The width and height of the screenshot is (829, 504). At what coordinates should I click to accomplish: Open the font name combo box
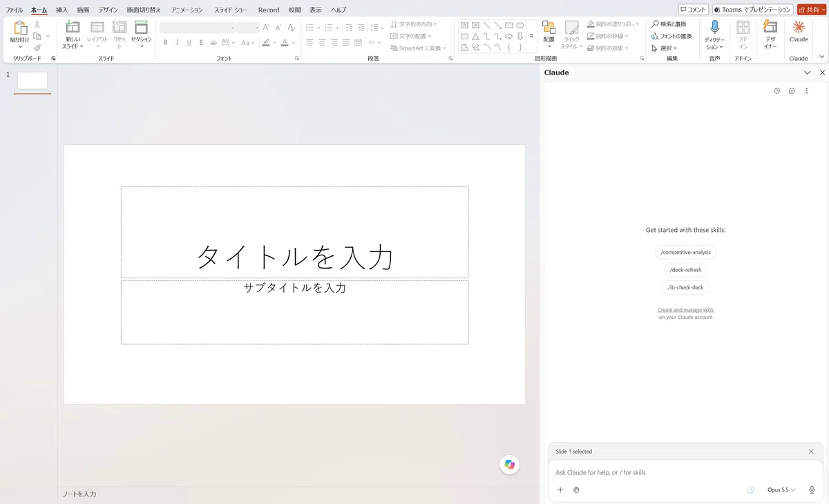coord(198,28)
